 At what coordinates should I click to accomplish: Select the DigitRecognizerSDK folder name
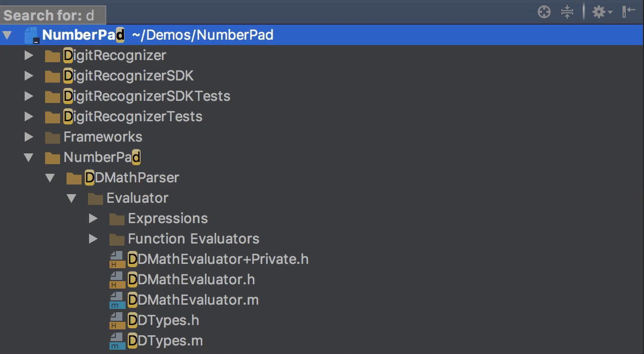(128, 76)
